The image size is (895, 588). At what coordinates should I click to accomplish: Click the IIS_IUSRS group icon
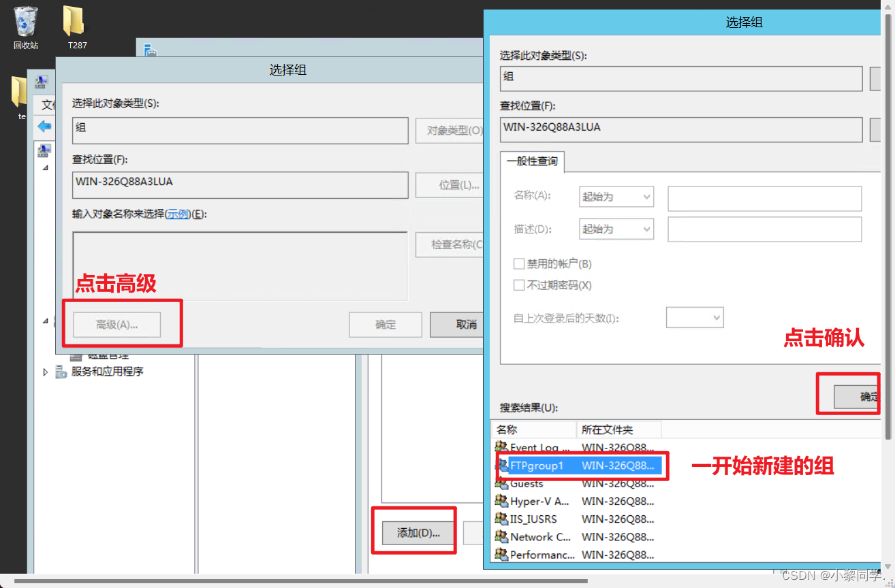coord(502,519)
